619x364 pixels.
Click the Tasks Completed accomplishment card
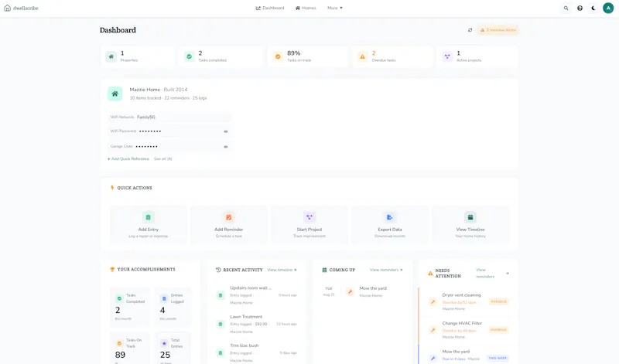coord(129,308)
